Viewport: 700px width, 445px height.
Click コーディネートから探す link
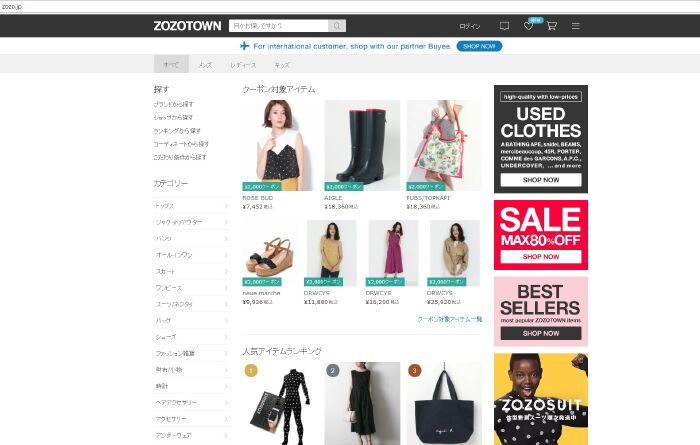(181, 144)
